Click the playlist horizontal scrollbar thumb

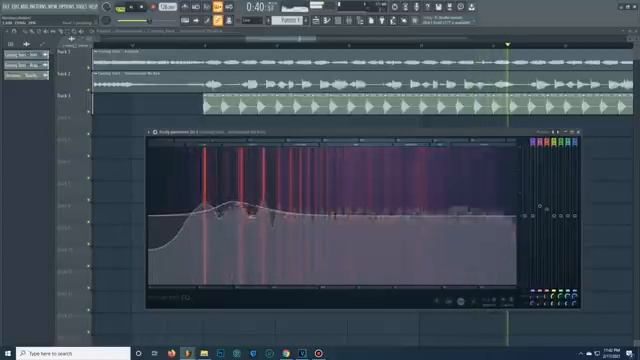[281, 38]
